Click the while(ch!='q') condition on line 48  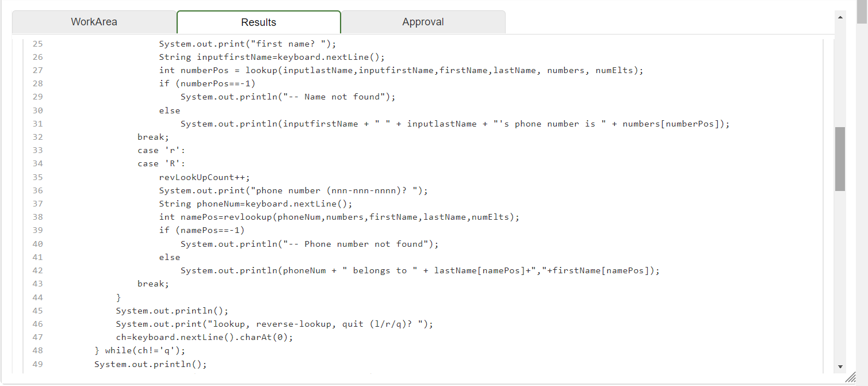(x=144, y=350)
